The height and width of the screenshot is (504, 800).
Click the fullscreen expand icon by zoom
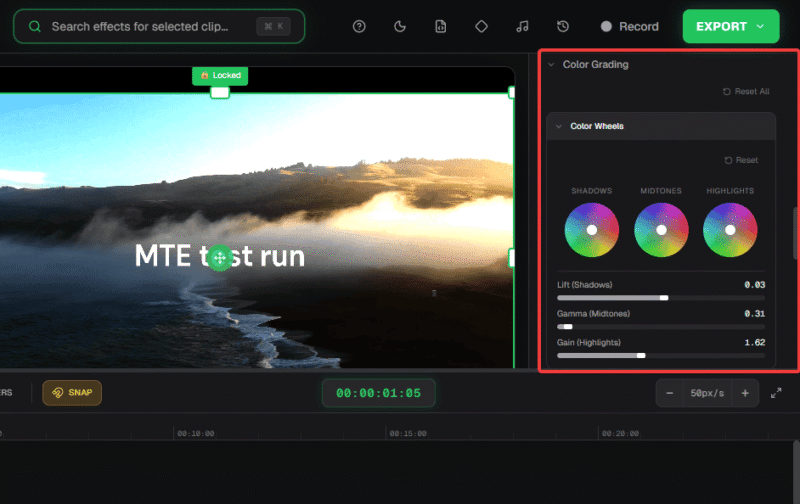777,393
